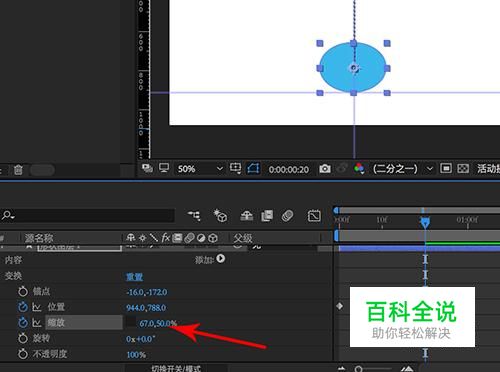Click top-left bounding box handle of ellipse
The image size is (500, 372).
pos(320,43)
